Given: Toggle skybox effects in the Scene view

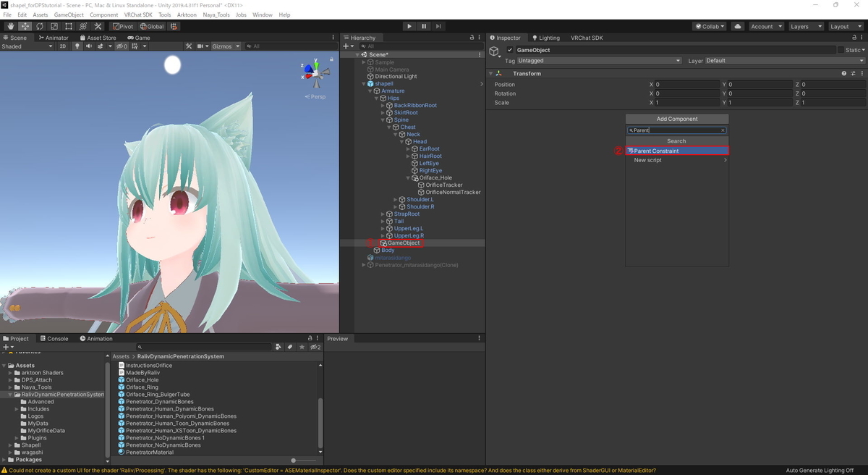Looking at the screenshot, I should pos(100,46).
